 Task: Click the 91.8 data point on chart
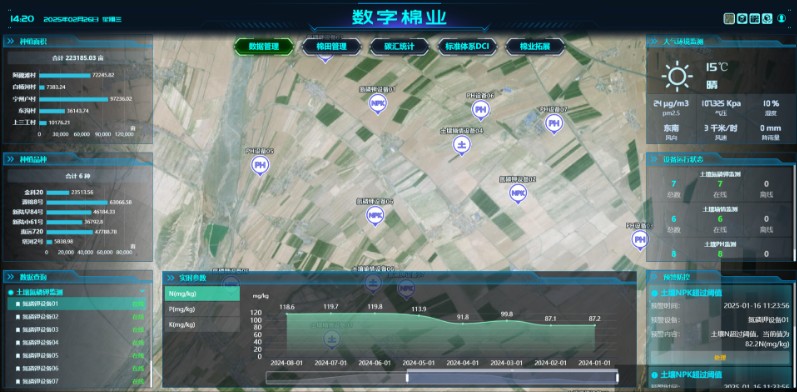point(463,323)
